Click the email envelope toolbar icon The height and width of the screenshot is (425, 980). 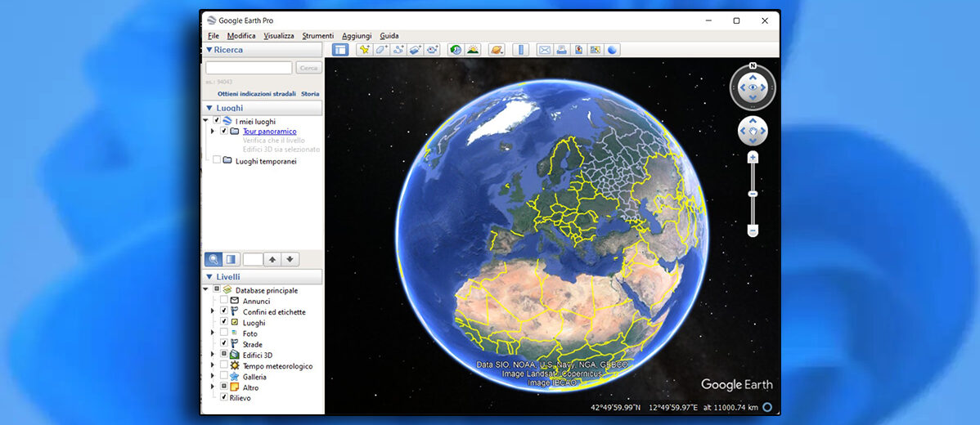pyautogui.click(x=544, y=50)
